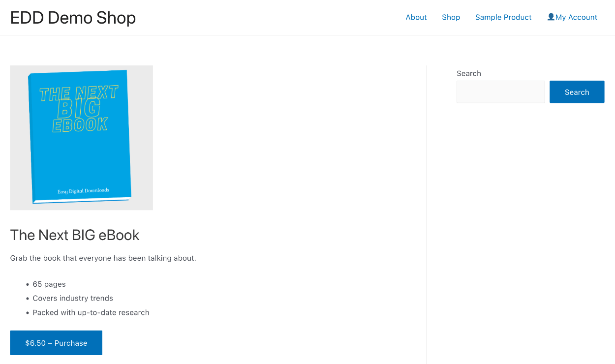Click the My Account text next to the icon
615x364 pixels.
[x=576, y=17]
